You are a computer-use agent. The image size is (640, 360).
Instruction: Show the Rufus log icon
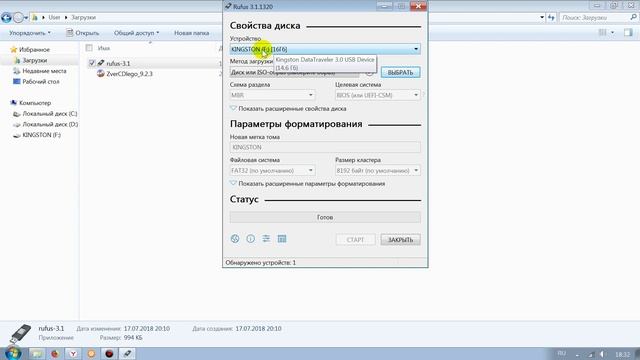click(x=282, y=239)
